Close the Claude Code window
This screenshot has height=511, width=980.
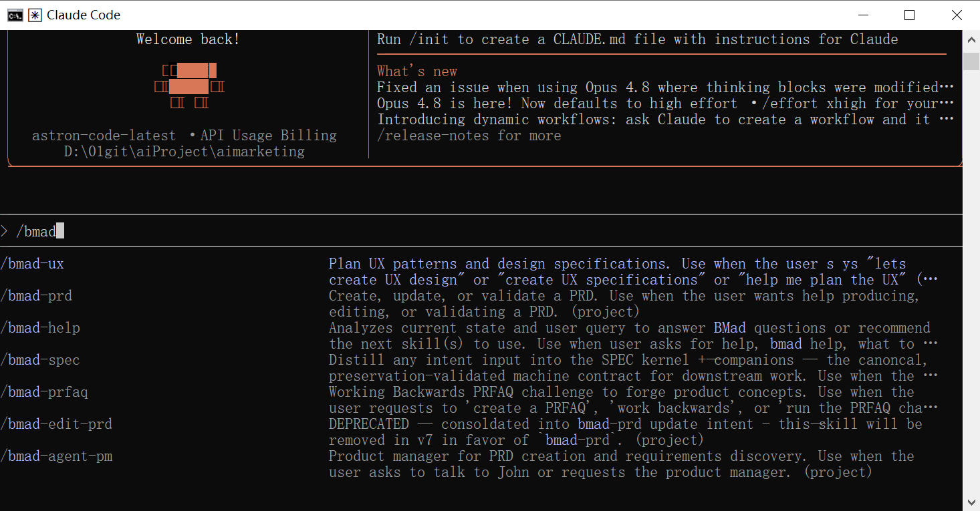[x=957, y=15]
